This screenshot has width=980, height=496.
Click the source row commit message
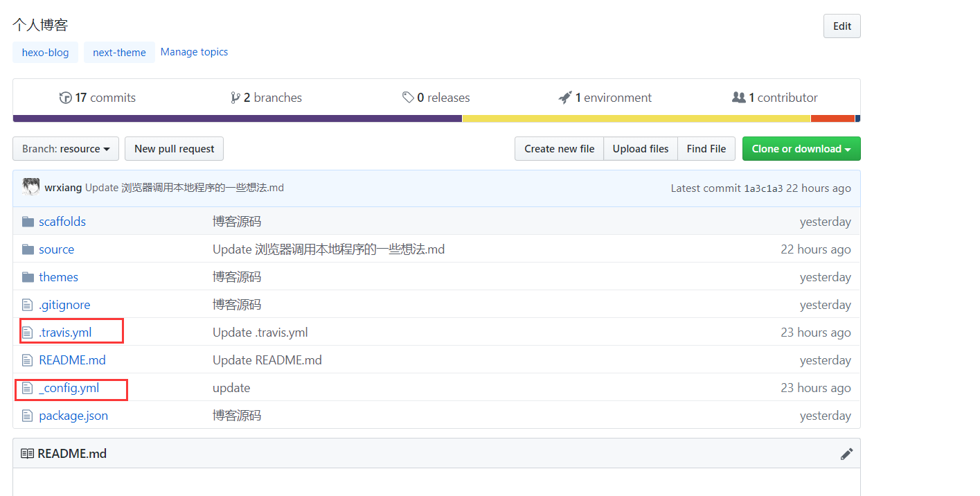[x=328, y=249]
